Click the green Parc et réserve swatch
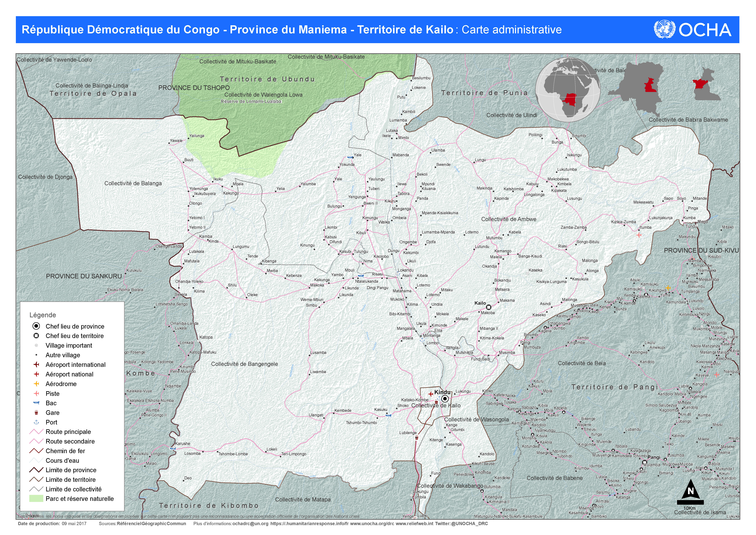The image size is (756, 535). pyautogui.click(x=36, y=498)
